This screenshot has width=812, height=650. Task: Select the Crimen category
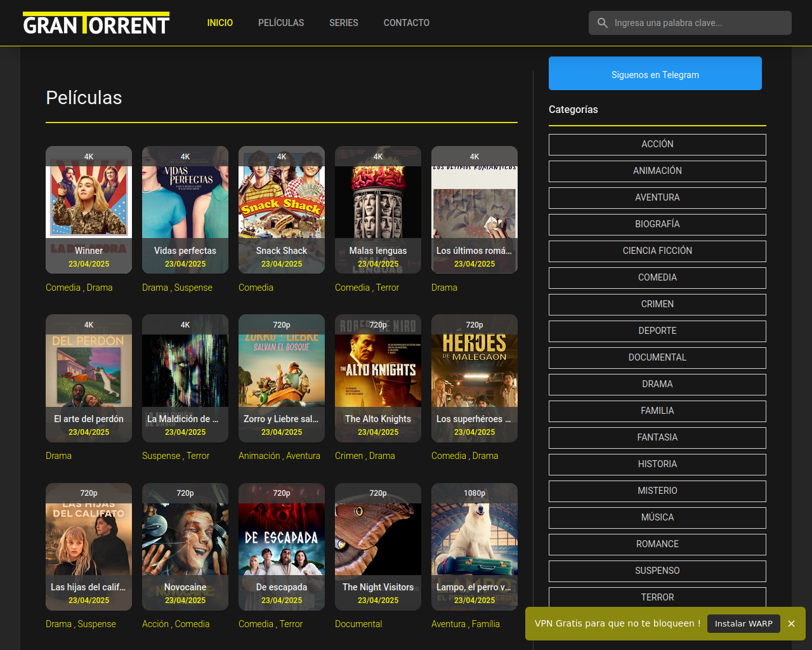point(657,305)
